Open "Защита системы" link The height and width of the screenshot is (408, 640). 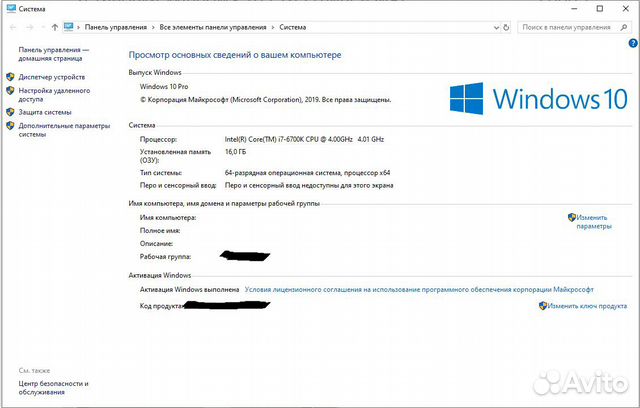45,112
